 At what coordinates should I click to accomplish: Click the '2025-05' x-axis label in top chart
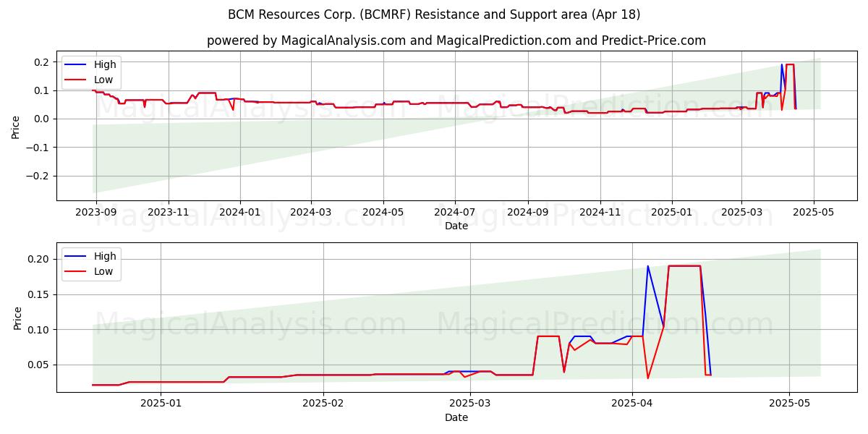click(814, 213)
